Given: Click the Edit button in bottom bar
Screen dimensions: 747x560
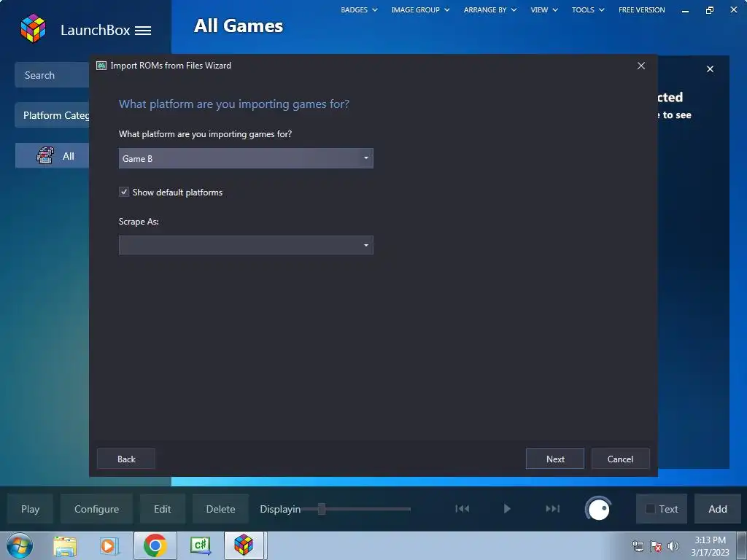Looking at the screenshot, I should [x=162, y=508].
